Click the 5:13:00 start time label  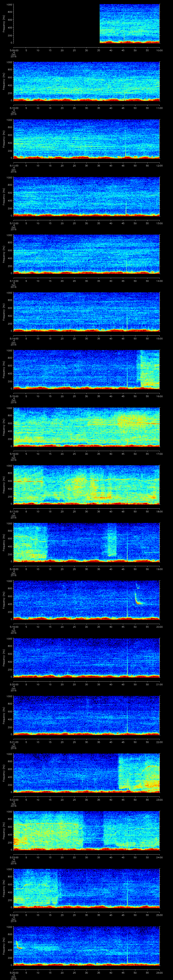point(14,281)
